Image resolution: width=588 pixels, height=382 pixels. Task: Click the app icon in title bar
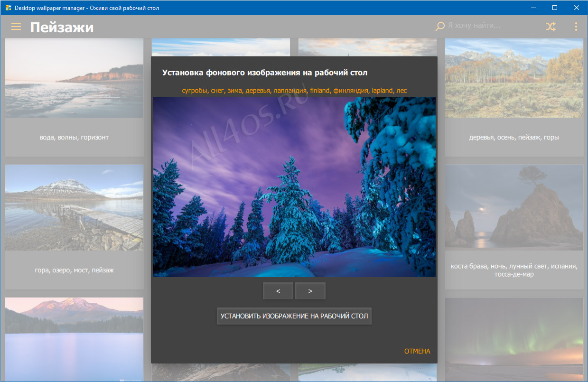click(x=8, y=8)
